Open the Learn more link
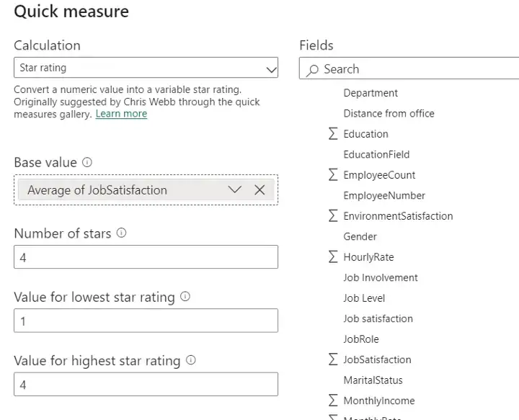Screen dimensions: 519x420 pyautogui.click(x=121, y=114)
